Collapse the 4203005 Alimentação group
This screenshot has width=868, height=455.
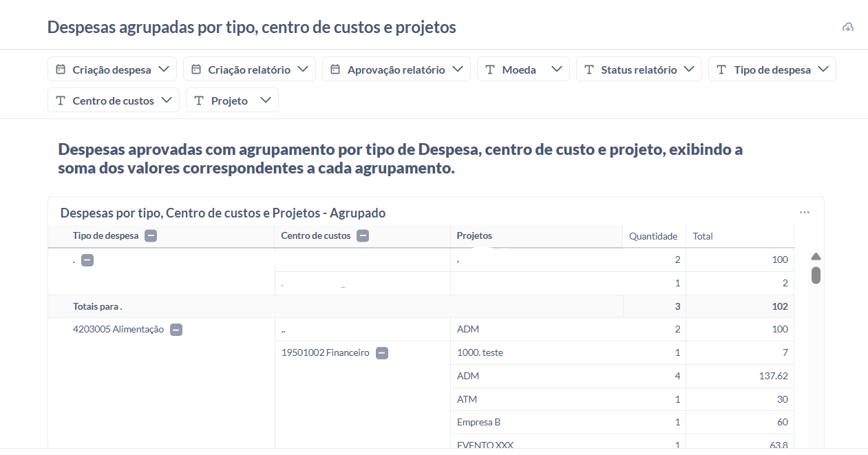coord(176,330)
